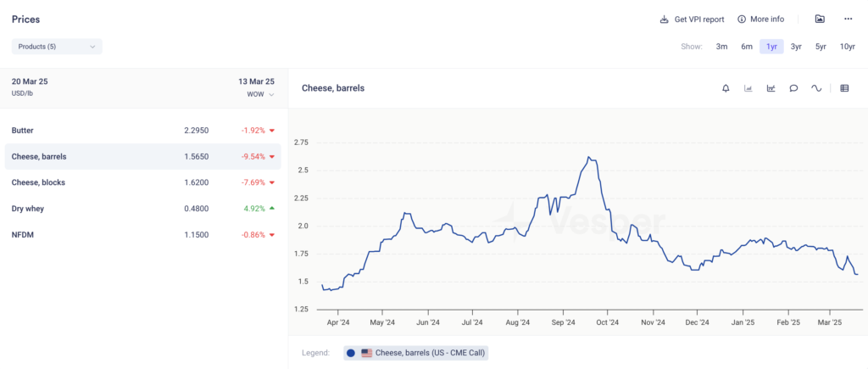Image resolution: width=868 pixels, height=369 pixels.
Task: Click the alert bell icon
Action: 726,88
